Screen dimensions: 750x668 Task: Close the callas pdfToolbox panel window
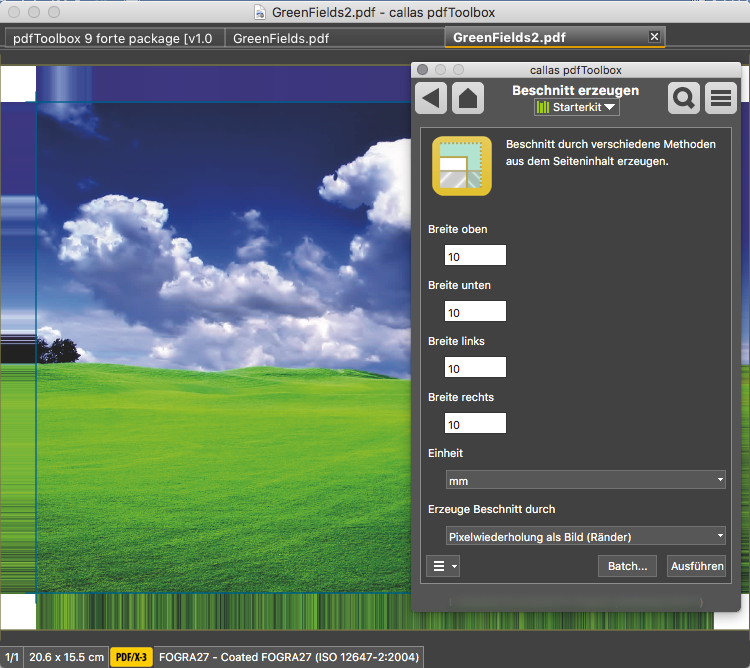[422, 70]
